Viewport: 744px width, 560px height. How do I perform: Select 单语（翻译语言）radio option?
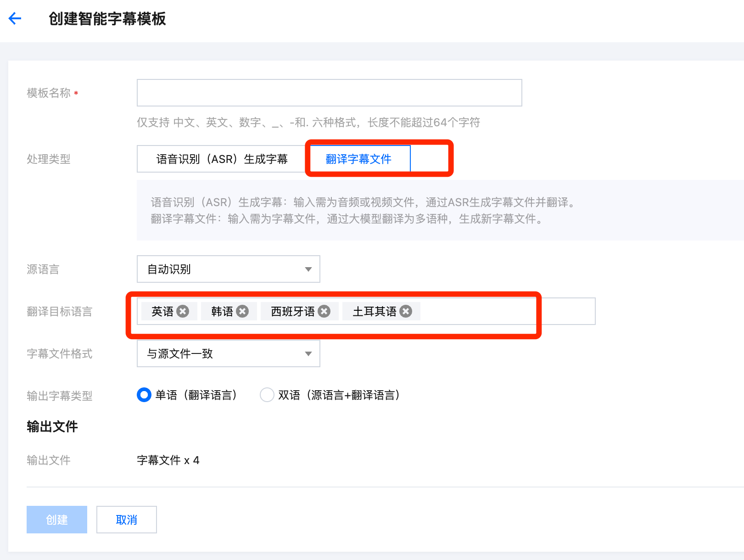point(144,395)
